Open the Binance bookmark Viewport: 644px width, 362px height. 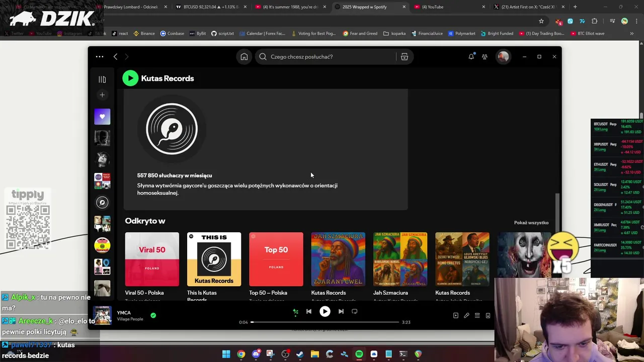point(144,33)
